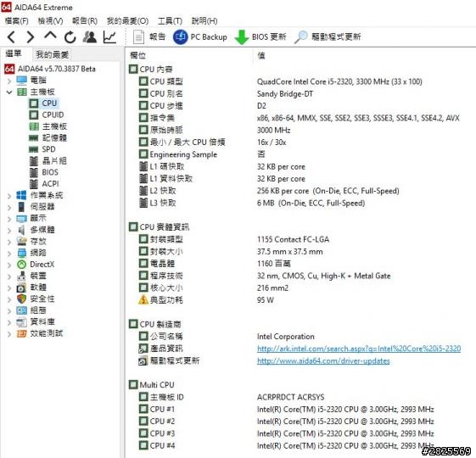
Task: Select the 記憶體 tree item
Action: [x=54, y=137]
